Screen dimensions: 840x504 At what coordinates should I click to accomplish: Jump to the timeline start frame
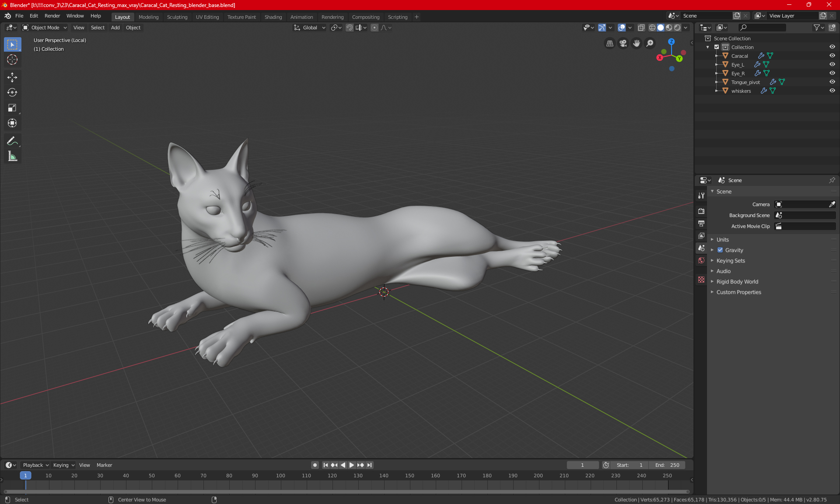pyautogui.click(x=325, y=465)
